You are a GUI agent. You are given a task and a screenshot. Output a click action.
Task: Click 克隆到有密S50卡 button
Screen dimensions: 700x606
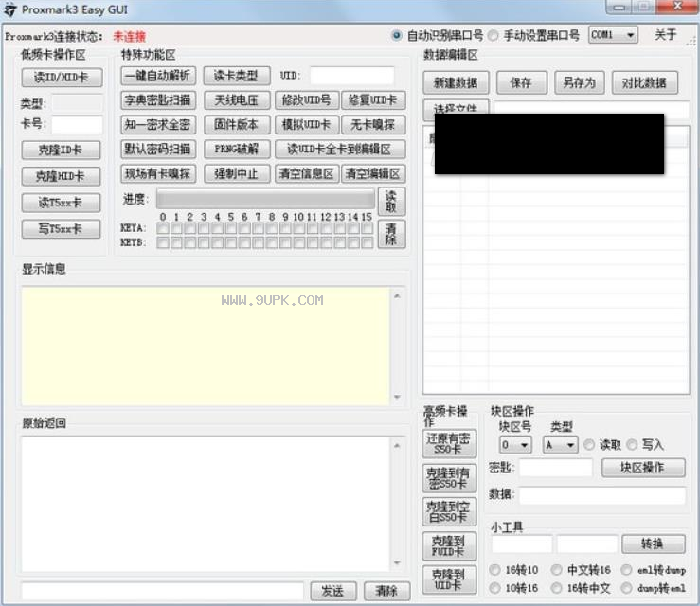tap(449, 478)
